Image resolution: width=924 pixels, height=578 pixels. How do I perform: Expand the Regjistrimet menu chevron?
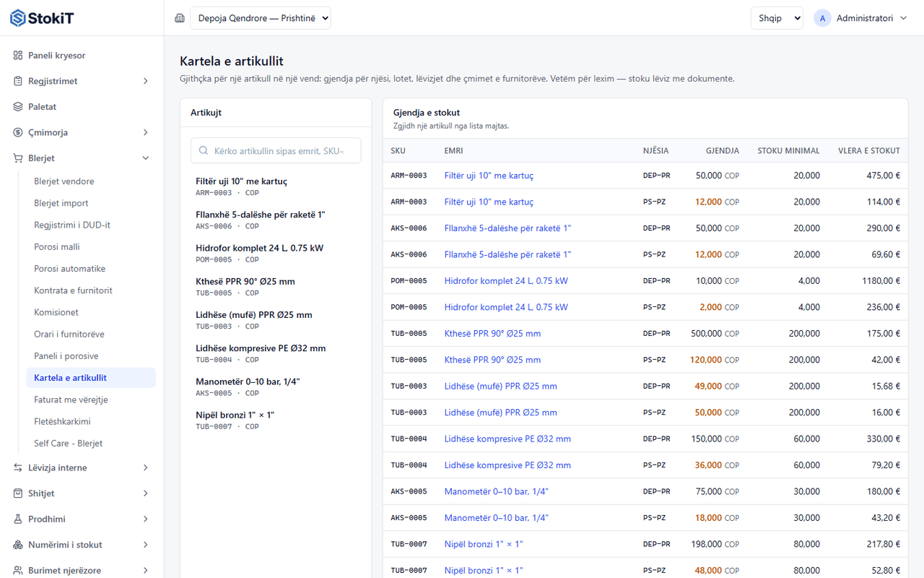pos(145,81)
